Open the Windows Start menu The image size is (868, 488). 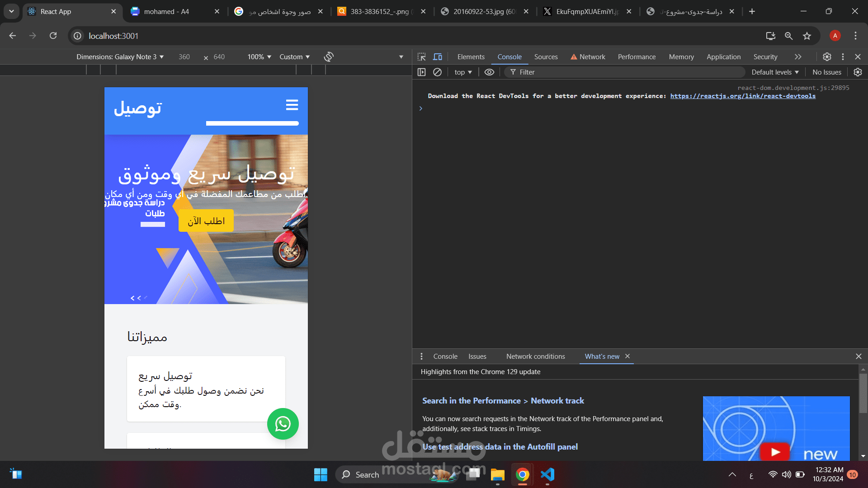click(x=321, y=474)
